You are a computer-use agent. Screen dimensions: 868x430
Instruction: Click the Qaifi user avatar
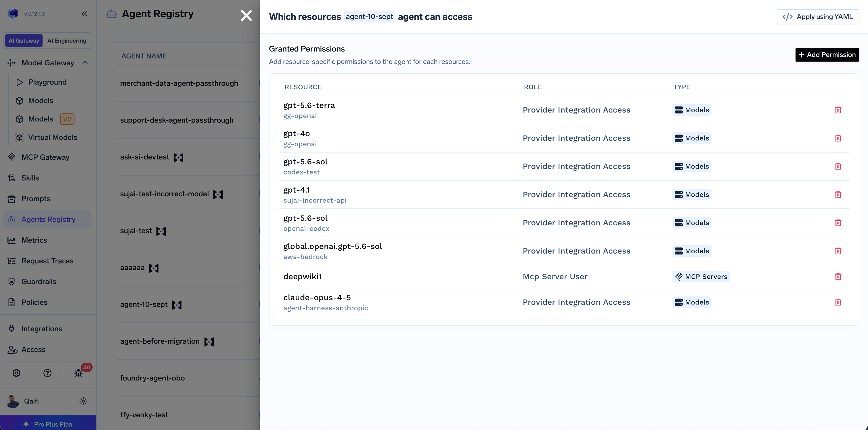(13, 401)
